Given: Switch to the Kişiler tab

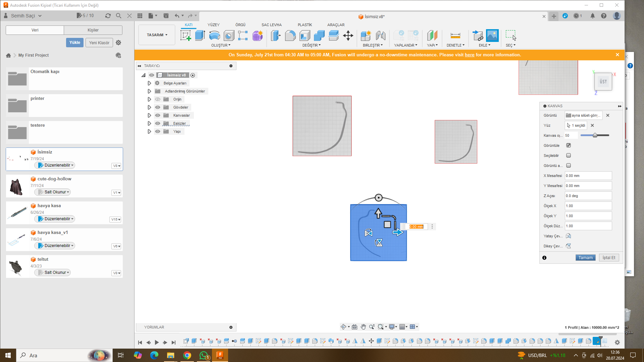Looking at the screenshot, I should 93,30.
